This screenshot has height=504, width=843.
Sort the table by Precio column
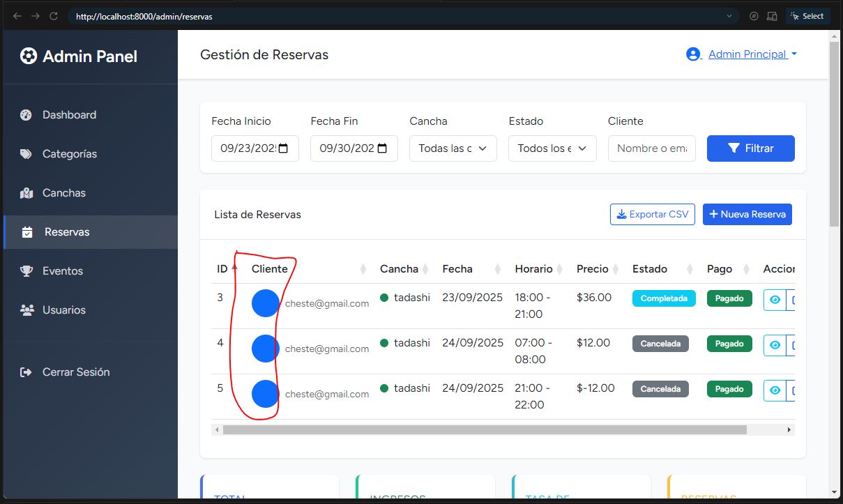point(599,269)
